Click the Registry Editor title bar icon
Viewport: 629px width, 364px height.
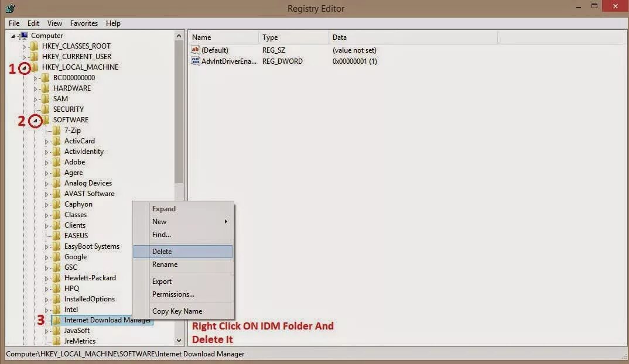point(11,8)
